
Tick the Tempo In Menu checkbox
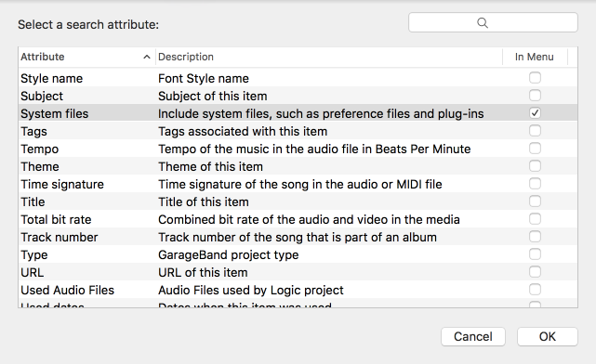pos(535,149)
